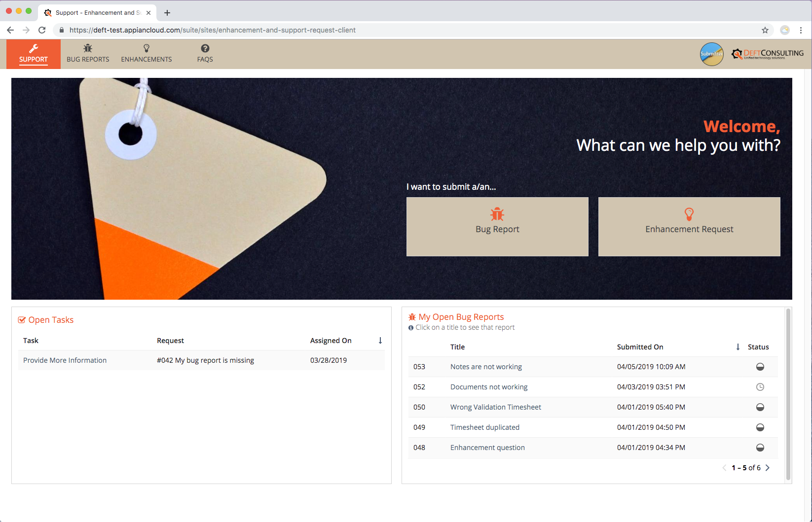Click the Open Tasks checkmark icon
This screenshot has width=812, height=522.
point(22,320)
